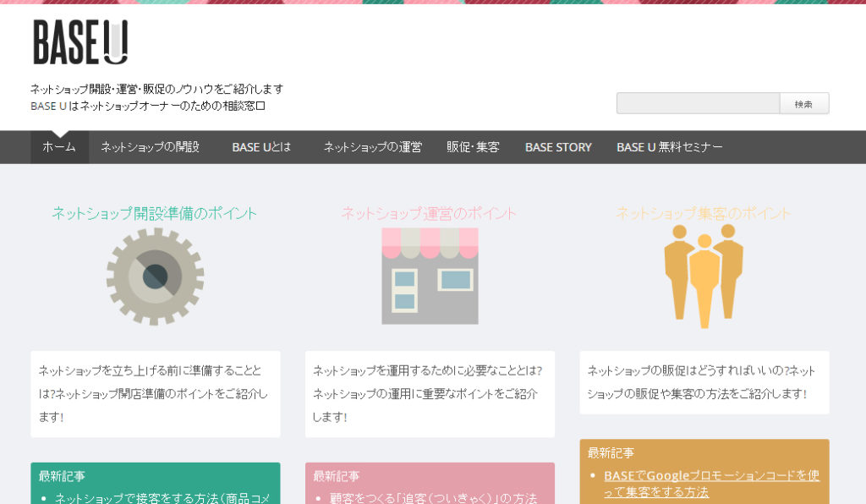Open BASE STORY in the navigation bar
The image size is (866, 504).
pos(558,147)
